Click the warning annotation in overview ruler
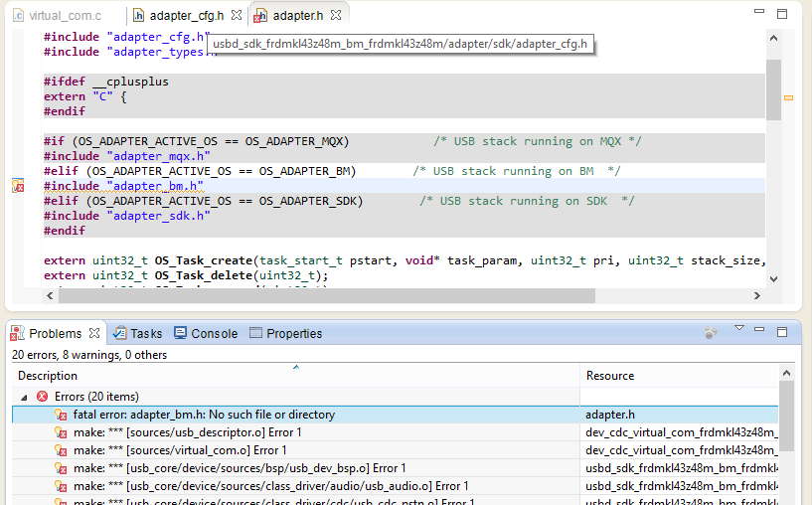Viewport: 812px width, 505px height. tap(789, 97)
